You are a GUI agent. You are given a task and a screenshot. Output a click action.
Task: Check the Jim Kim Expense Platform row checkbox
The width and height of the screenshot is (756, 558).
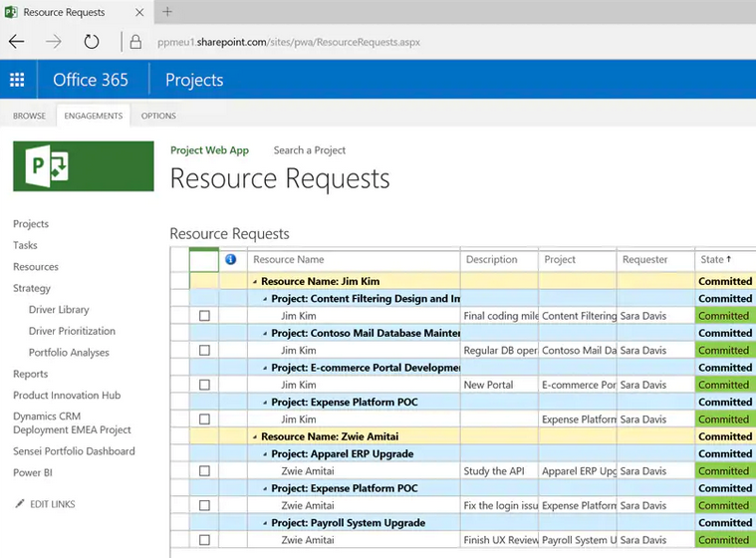pyautogui.click(x=204, y=419)
